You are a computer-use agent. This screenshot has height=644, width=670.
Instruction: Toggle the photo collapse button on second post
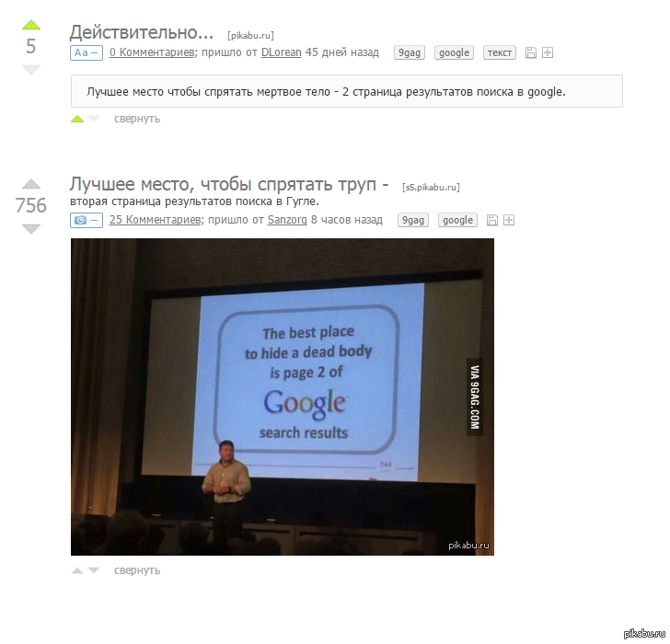pos(87,221)
